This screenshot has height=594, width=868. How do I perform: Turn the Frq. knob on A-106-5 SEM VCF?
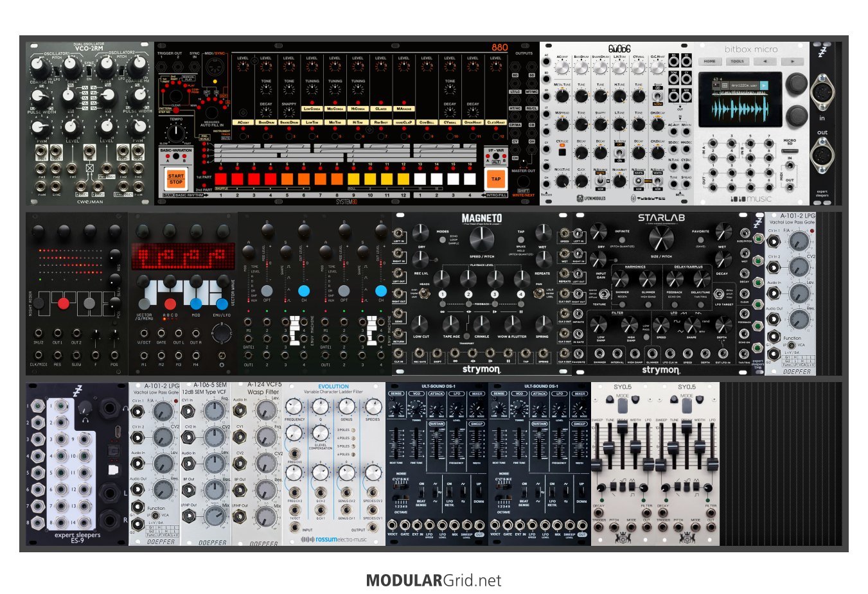point(215,412)
